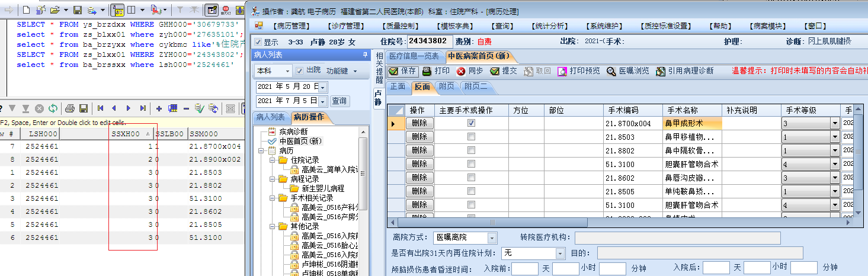
Task: Open 手术等级 dropdown for 鼻甲成形术 row
Action: 835,123
